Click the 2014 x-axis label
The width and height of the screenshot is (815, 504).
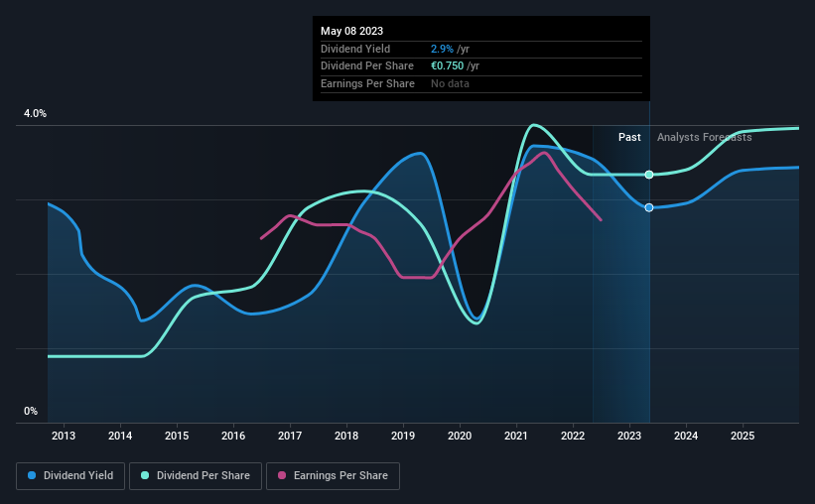point(120,436)
